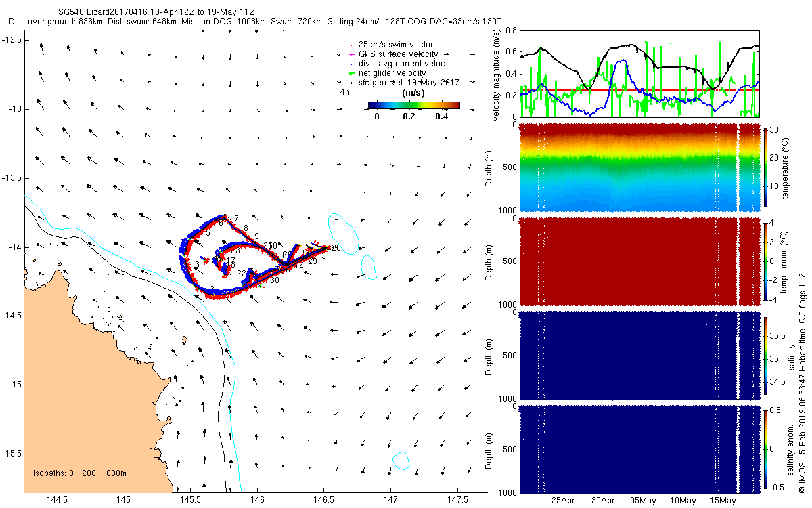Click the IMOS copyright and timestamp text on the right edge
This screenshot has height=508, width=812.
point(803,383)
